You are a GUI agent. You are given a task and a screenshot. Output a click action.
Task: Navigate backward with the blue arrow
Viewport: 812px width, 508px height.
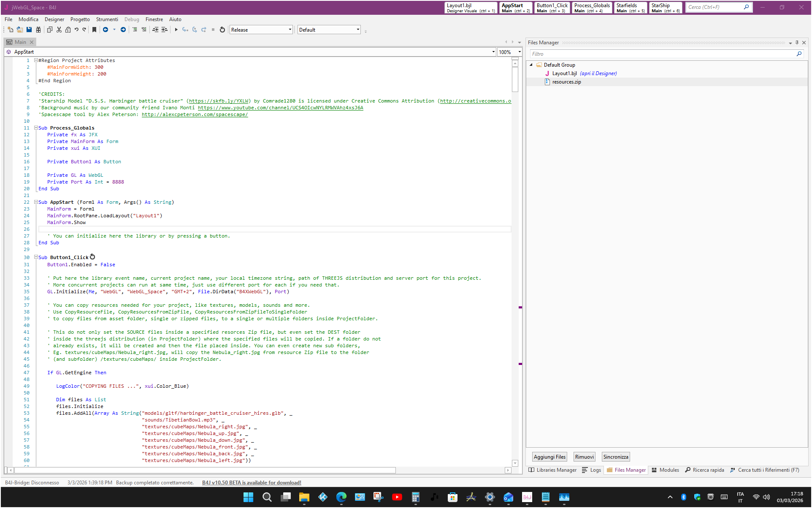point(106,30)
